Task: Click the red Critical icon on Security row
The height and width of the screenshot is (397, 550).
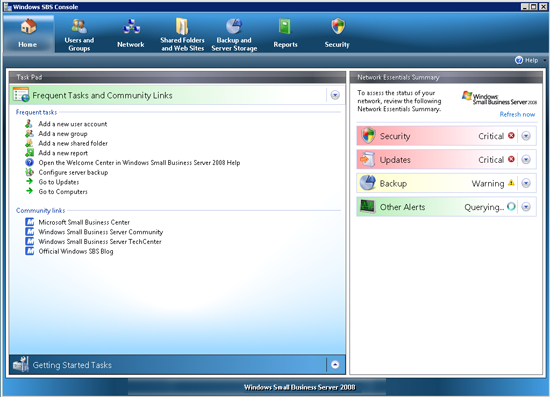Action: [511, 135]
